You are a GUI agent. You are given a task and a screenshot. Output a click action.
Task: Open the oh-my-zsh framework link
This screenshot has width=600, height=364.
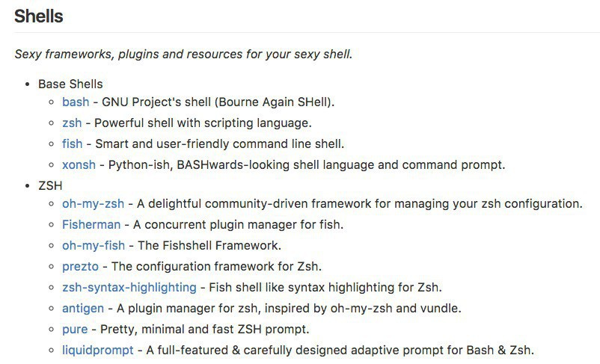coord(94,203)
